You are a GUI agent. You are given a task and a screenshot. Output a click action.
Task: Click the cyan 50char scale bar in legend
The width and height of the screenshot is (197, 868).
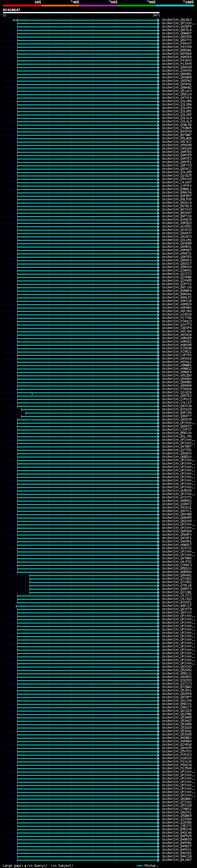coord(139,866)
